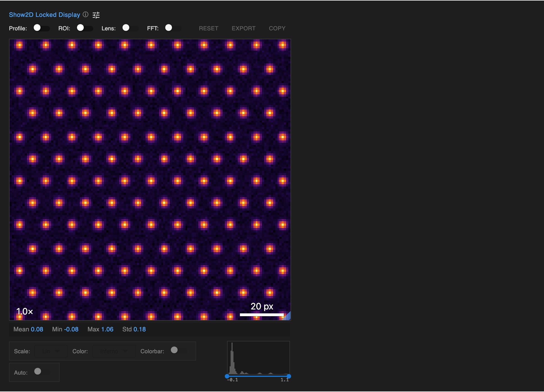Show the Colorbar using its toggle
Screen dimensions: 544x392
174,350
